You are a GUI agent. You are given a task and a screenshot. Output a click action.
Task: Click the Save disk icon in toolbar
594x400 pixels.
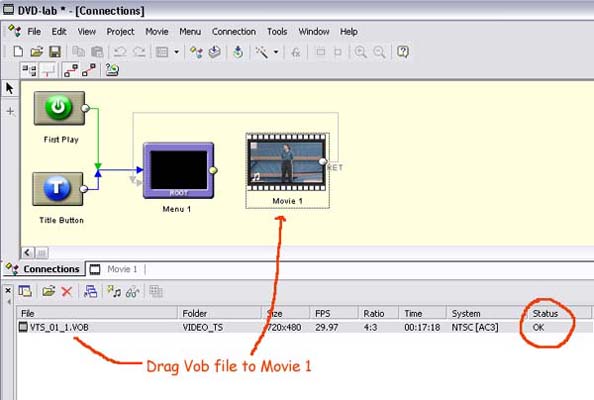55,52
